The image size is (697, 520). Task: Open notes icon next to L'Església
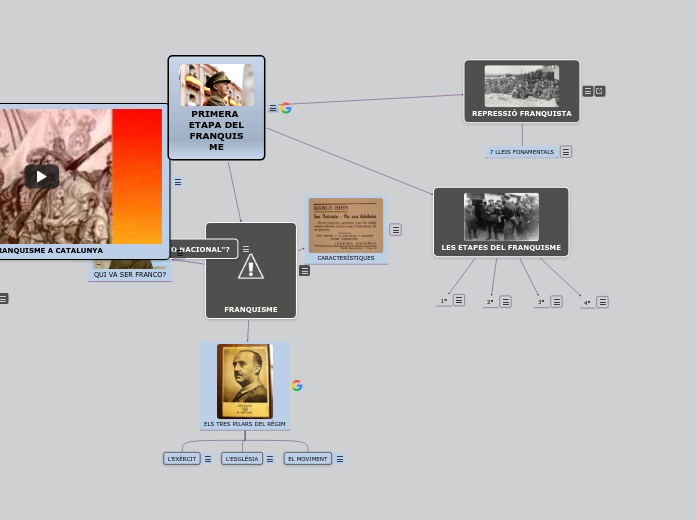(270, 459)
